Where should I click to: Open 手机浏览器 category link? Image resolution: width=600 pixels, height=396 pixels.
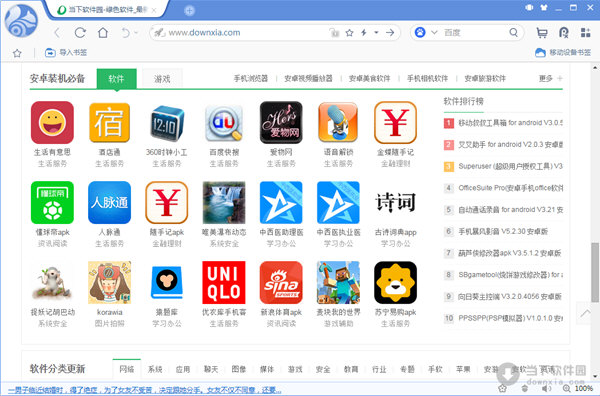click(x=251, y=78)
